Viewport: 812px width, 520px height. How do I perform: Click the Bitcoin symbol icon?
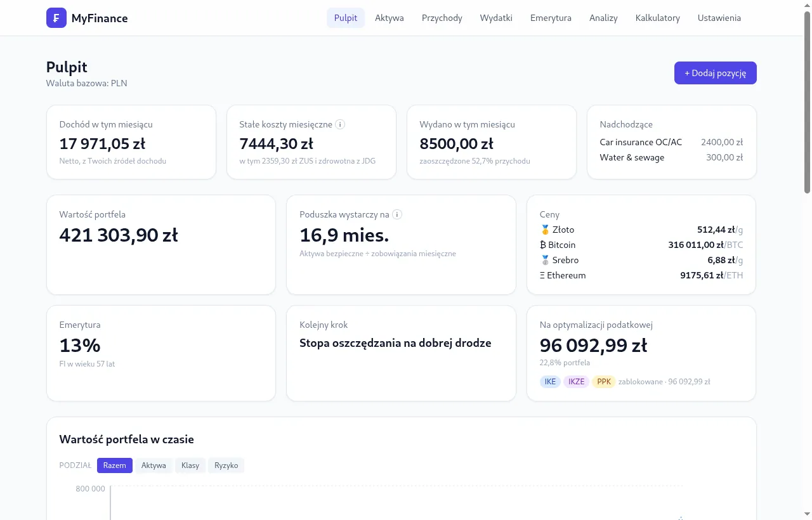click(x=543, y=245)
